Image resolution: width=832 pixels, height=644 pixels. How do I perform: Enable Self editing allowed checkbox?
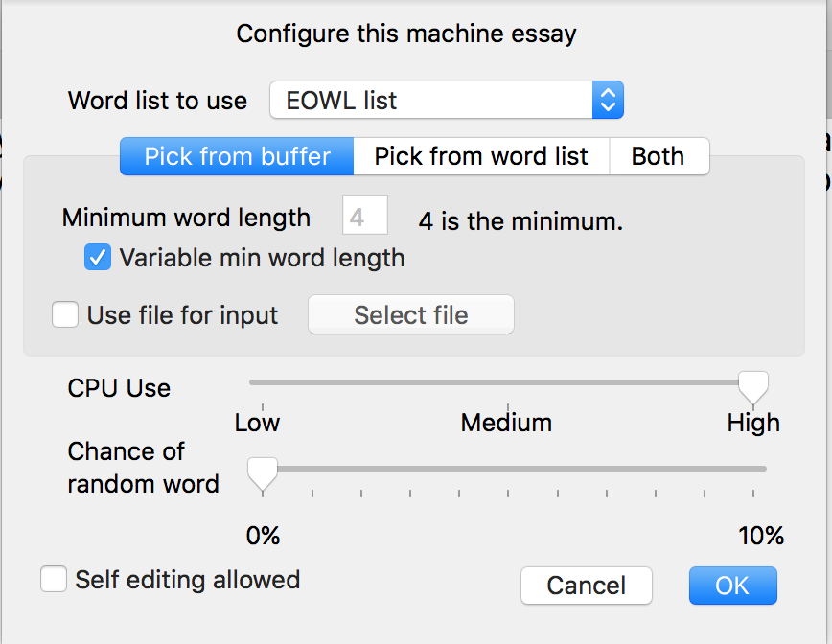(x=54, y=578)
